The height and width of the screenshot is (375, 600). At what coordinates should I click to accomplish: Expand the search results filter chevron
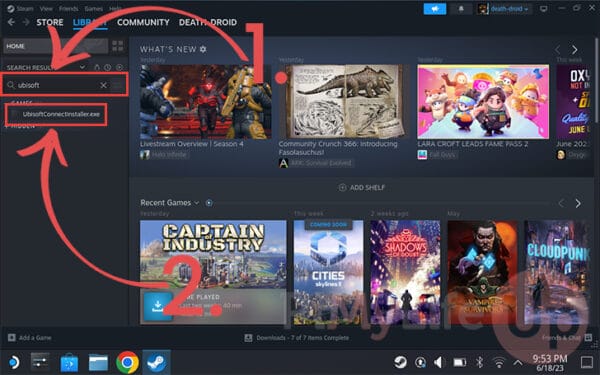coord(82,67)
